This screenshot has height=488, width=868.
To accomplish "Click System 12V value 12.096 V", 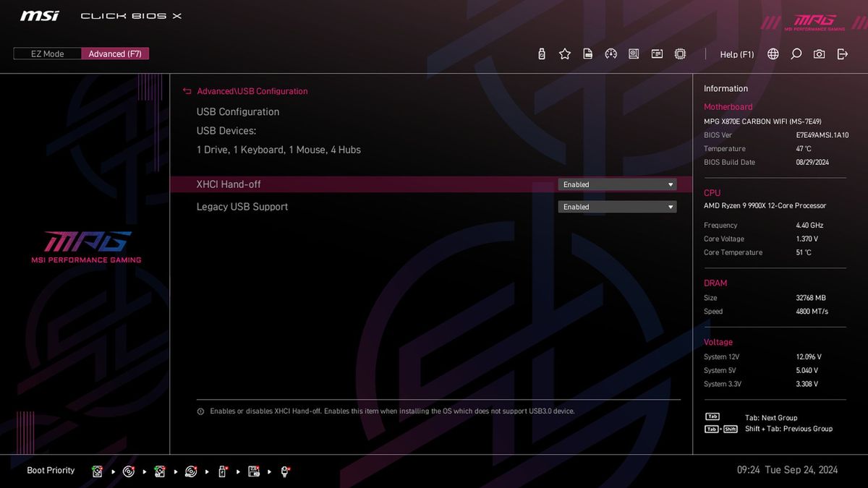I will click(809, 357).
